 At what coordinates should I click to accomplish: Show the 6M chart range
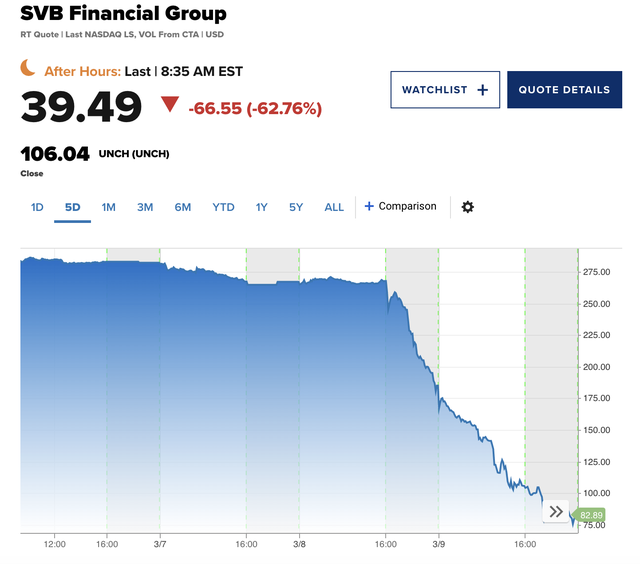(182, 207)
